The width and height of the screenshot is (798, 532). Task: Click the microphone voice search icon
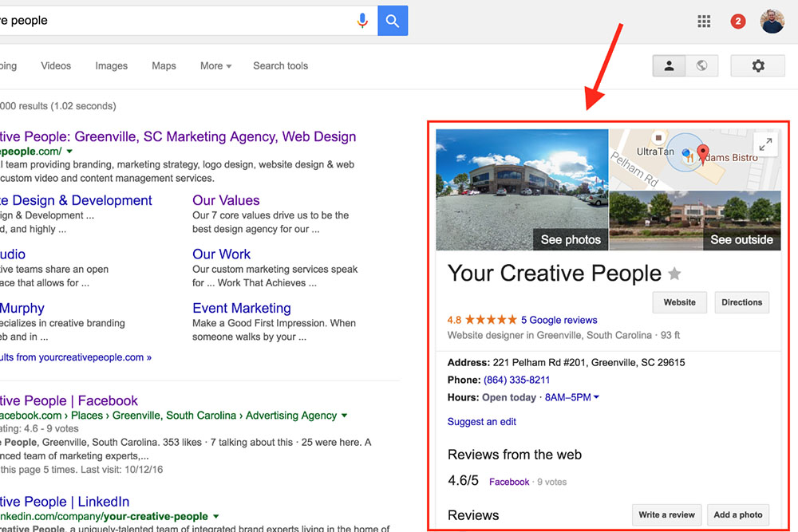click(362, 21)
